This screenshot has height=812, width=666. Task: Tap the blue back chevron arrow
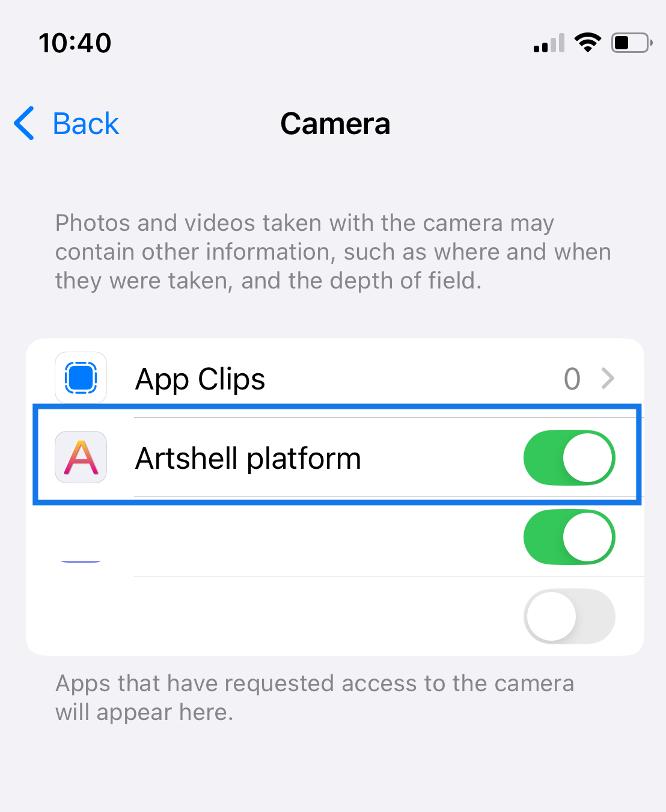pyautogui.click(x=24, y=123)
